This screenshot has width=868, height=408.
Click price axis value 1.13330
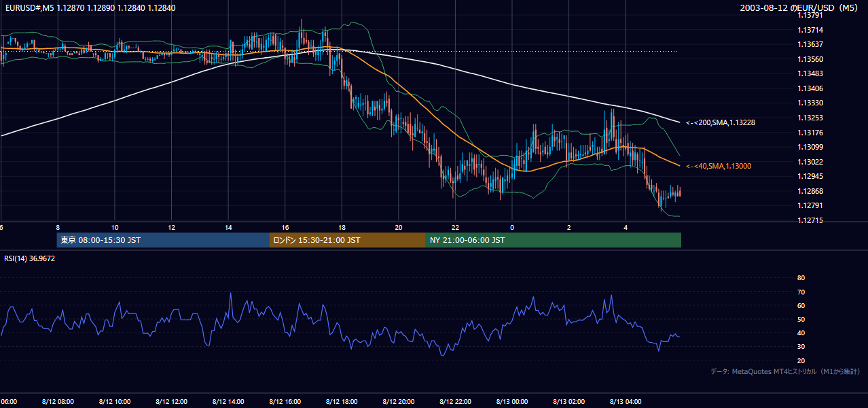810,103
